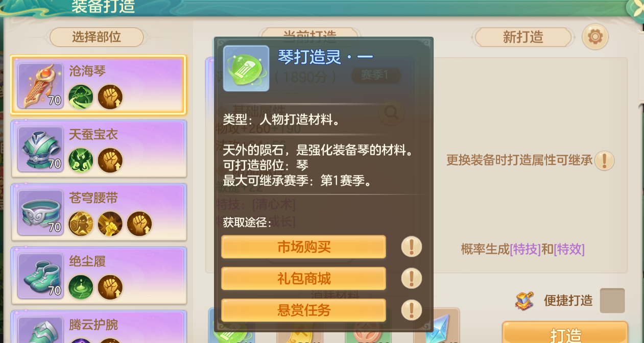Click the info icon next to 市场购买
Image resolution: width=644 pixels, height=343 pixels.
[412, 247]
